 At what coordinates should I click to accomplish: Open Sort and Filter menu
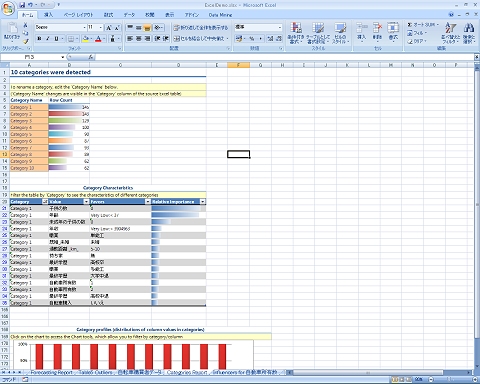pos(451,33)
